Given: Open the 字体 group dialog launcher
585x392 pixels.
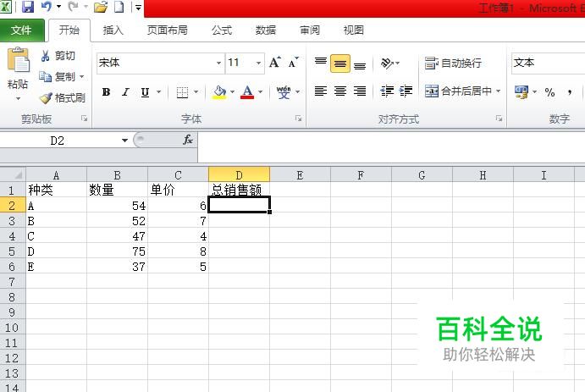Looking at the screenshot, I should point(299,119).
